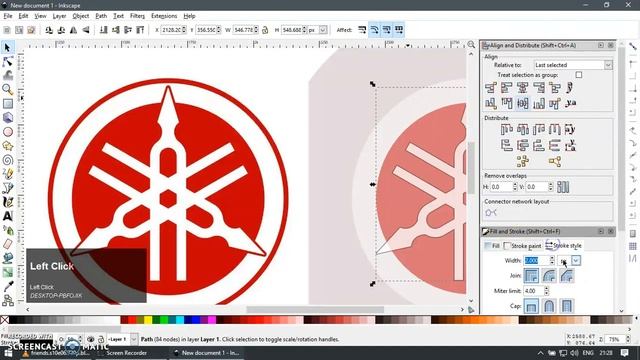This screenshot has width=640, height=360.
Task: Click Align left edges icon
Action: (x=507, y=88)
